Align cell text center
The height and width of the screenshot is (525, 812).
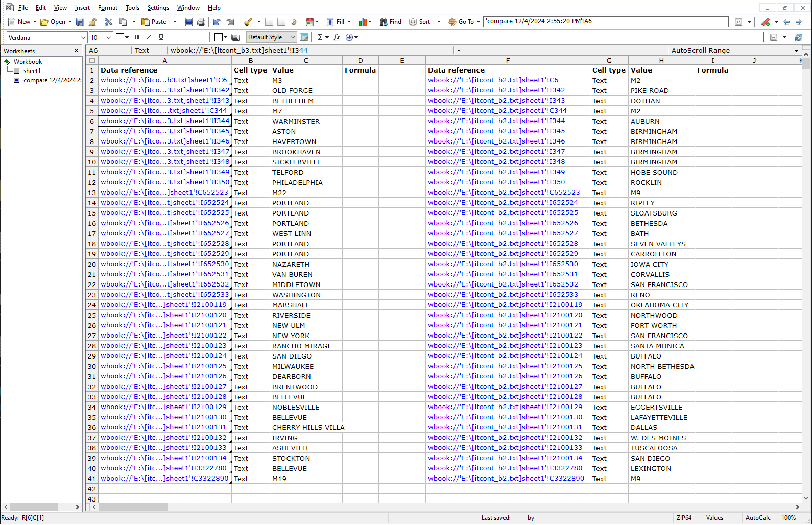[190, 37]
